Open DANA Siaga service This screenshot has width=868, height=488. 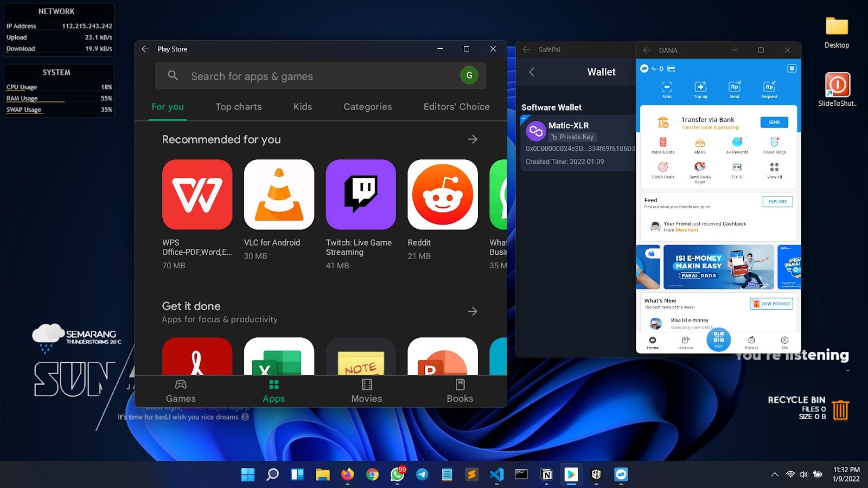tap(774, 146)
